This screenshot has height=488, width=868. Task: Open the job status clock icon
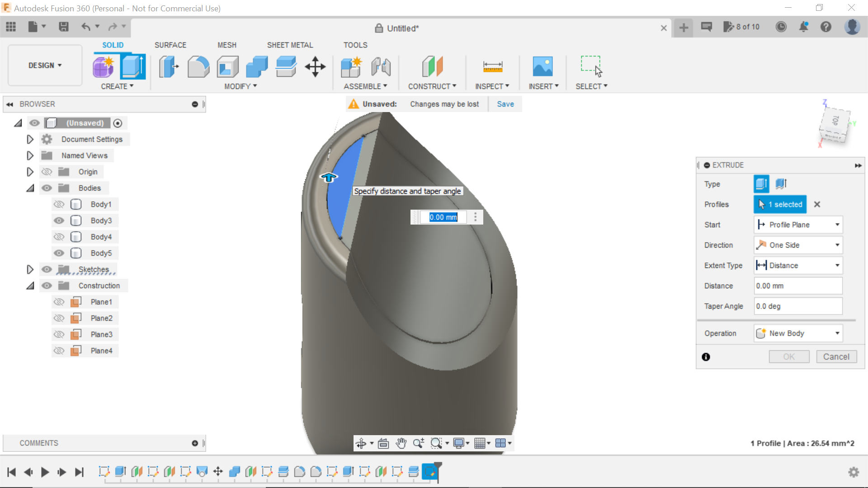[x=781, y=27]
